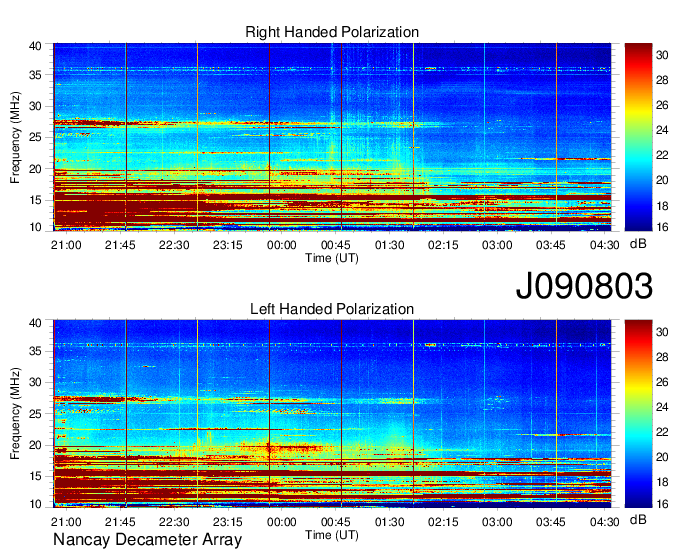Click "Time (UT)" label under Left Handed plot
The height and width of the screenshot is (552, 680).
point(332,535)
